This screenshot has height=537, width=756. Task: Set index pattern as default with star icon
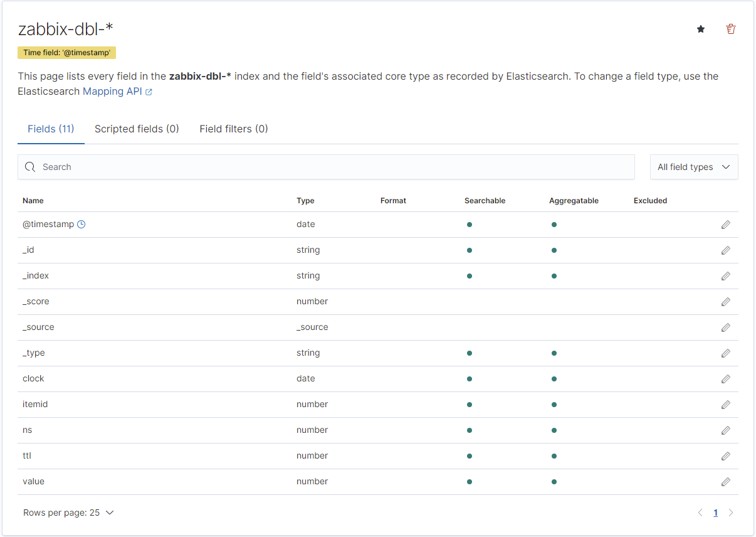[701, 29]
